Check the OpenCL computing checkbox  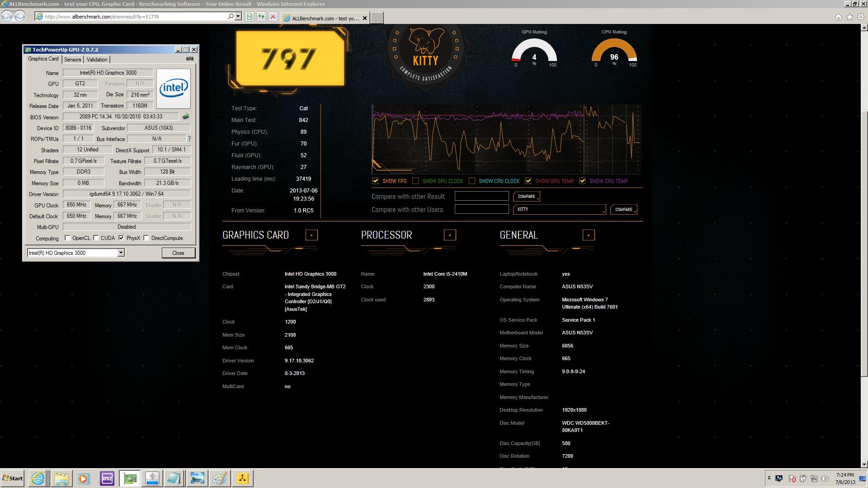coord(67,238)
